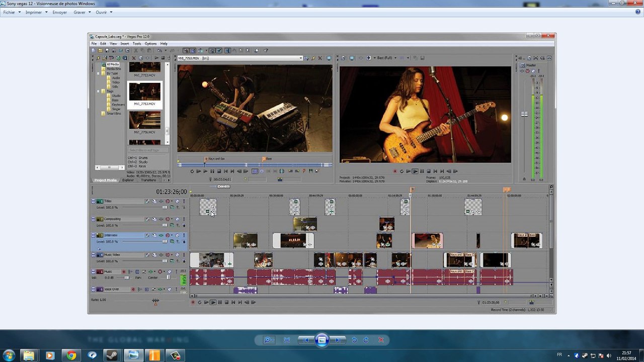Arm the Music audio track for record
644x362 pixels.
[124, 272]
